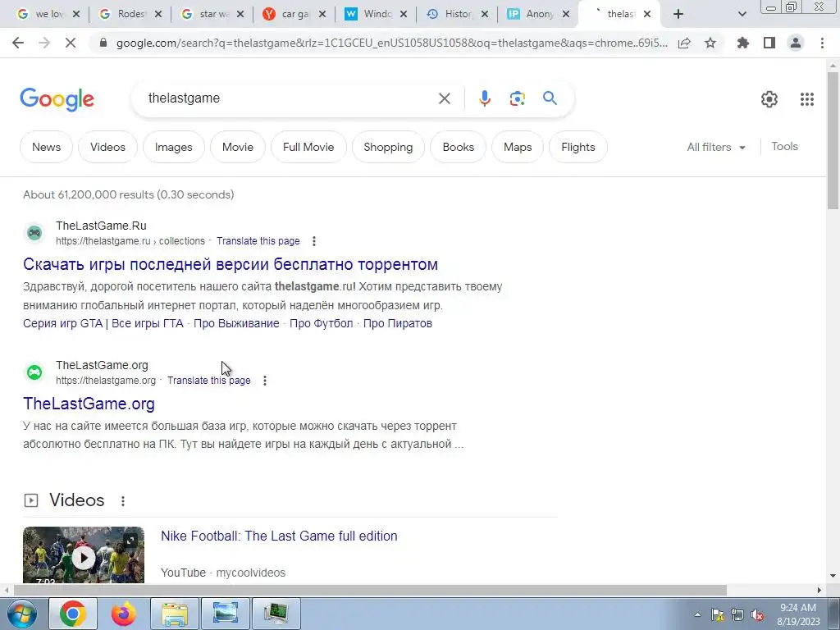This screenshot has height=630, width=840.
Task: Open Google quick settings gear
Action: click(769, 99)
